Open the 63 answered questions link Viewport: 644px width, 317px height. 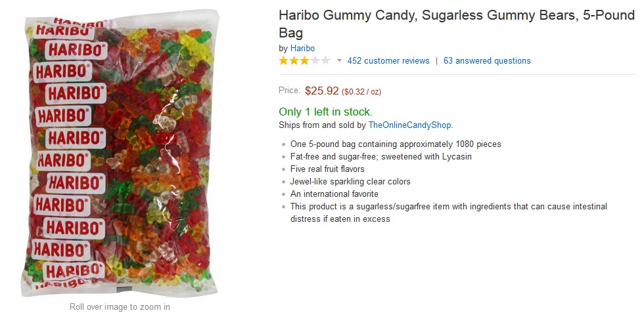487,60
